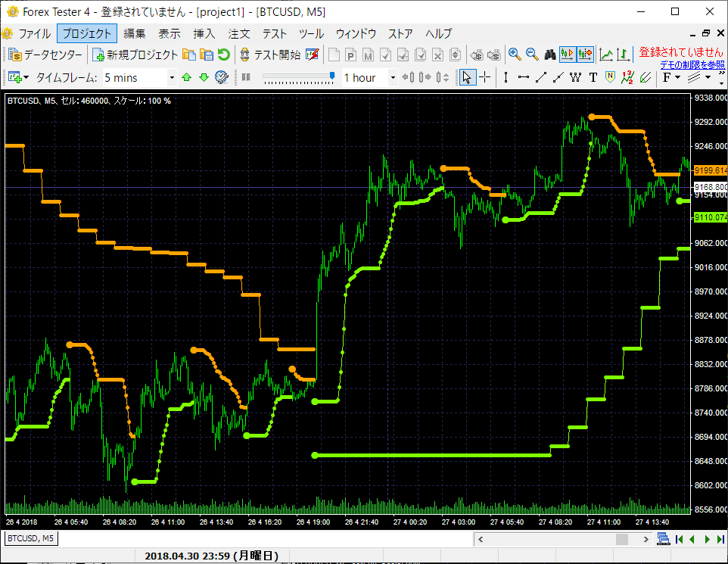
Task: Select the ray line tool
Action: 558,77
